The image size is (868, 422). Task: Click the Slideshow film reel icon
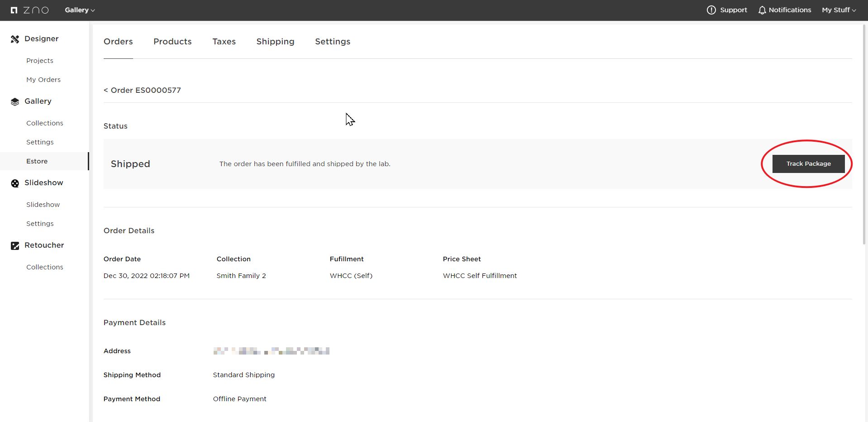(15, 183)
